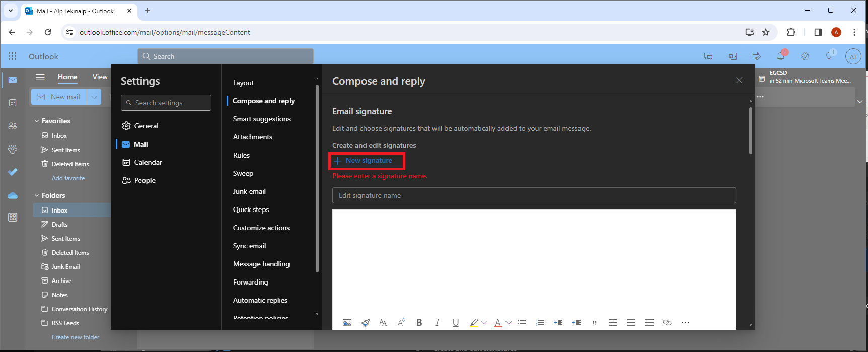This screenshot has height=352, width=868.
Task: Collapse the Folders group
Action: tap(37, 195)
